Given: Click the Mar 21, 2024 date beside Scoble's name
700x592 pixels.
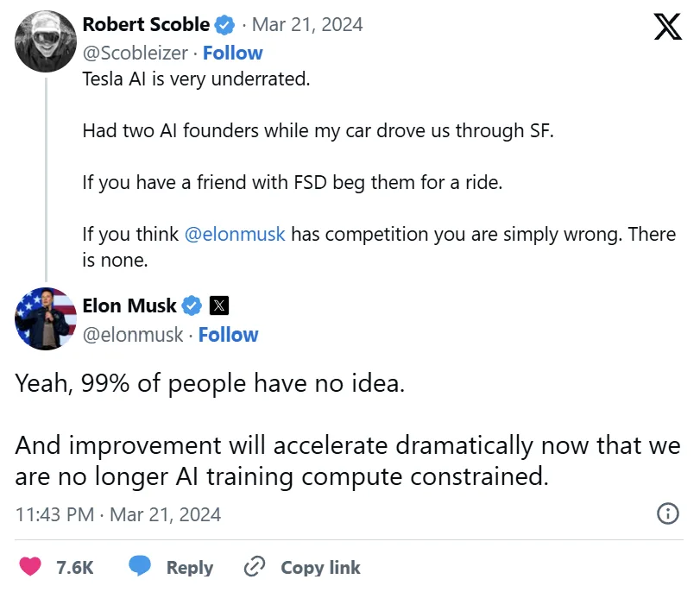Looking at the screenshot, I should click(307, 24).
